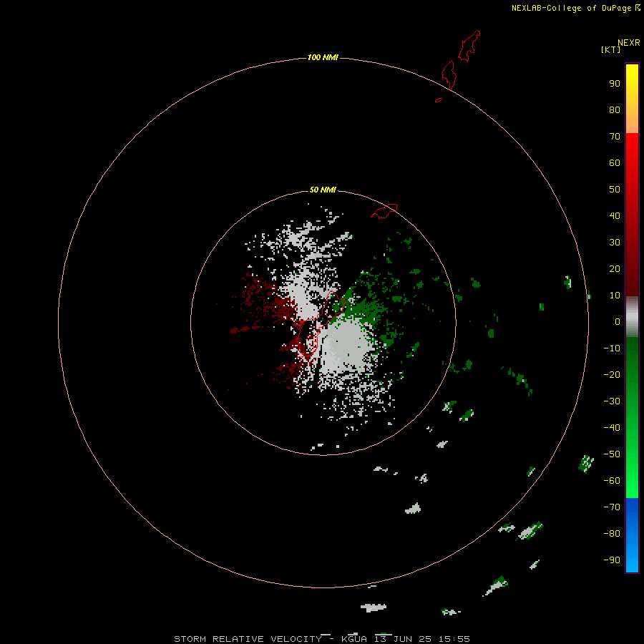Click the yellow-orange segment of the color bar
This screenshot has height=644, width=644.
632,99
